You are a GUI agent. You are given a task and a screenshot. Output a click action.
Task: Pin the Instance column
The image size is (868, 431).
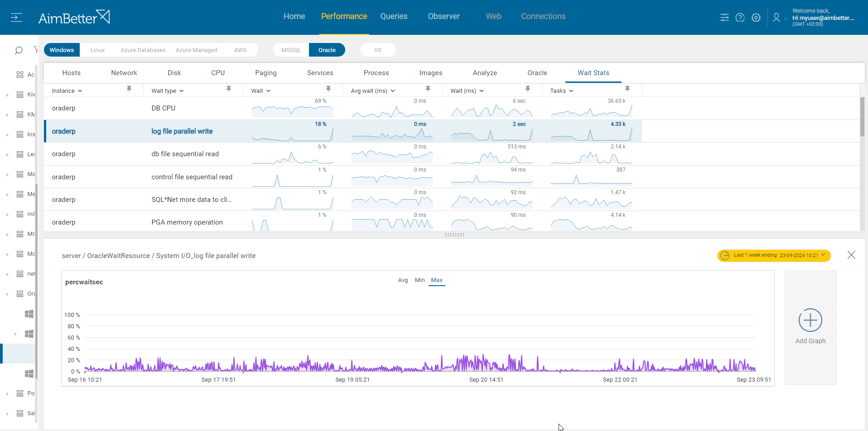pos(129,89)
